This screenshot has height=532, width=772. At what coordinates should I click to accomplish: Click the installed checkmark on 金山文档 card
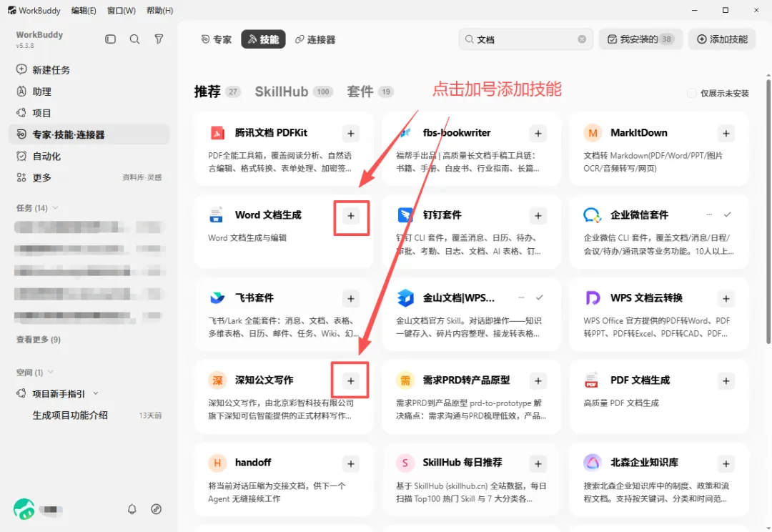tap(540, 297)
